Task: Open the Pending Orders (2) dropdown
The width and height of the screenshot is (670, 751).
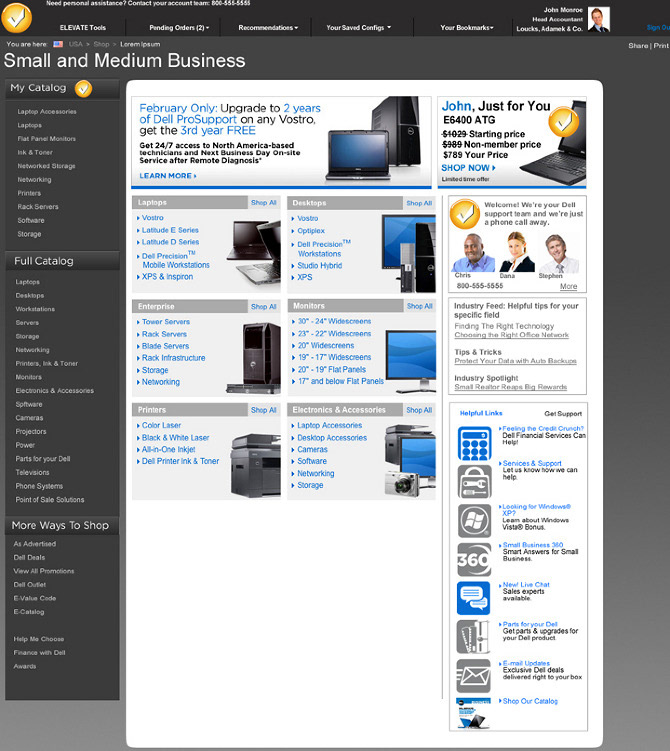Action: click(179, 28)
